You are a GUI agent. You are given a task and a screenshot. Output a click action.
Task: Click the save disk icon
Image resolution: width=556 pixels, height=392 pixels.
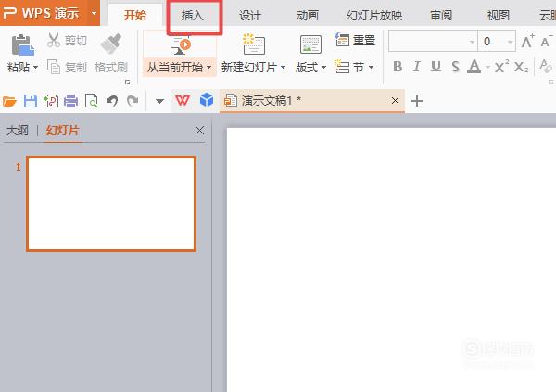(31, 101)
